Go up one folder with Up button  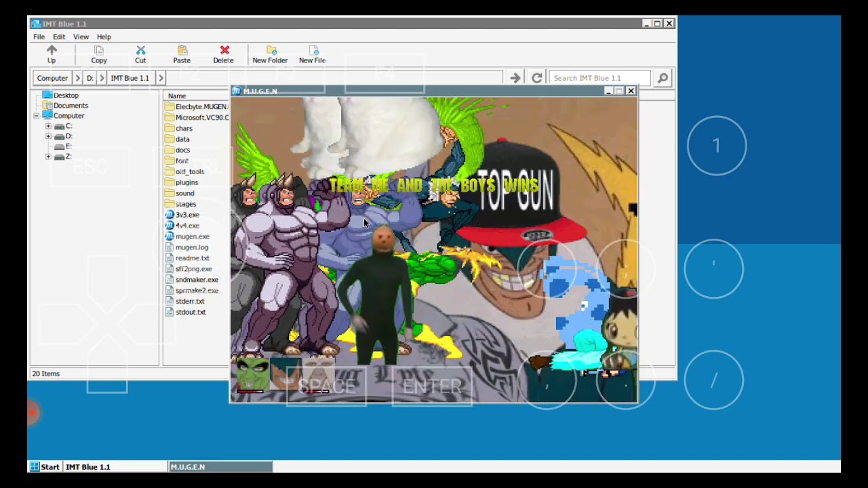(x=52, y=54)
